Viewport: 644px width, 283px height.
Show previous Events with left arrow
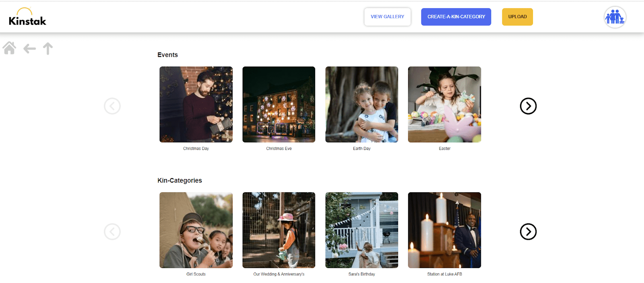point(112,106)
